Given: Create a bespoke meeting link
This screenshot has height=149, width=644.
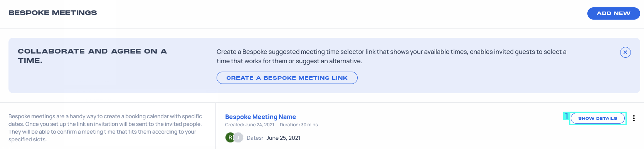Looking at the screenshot, I should (x=287, y=78).
